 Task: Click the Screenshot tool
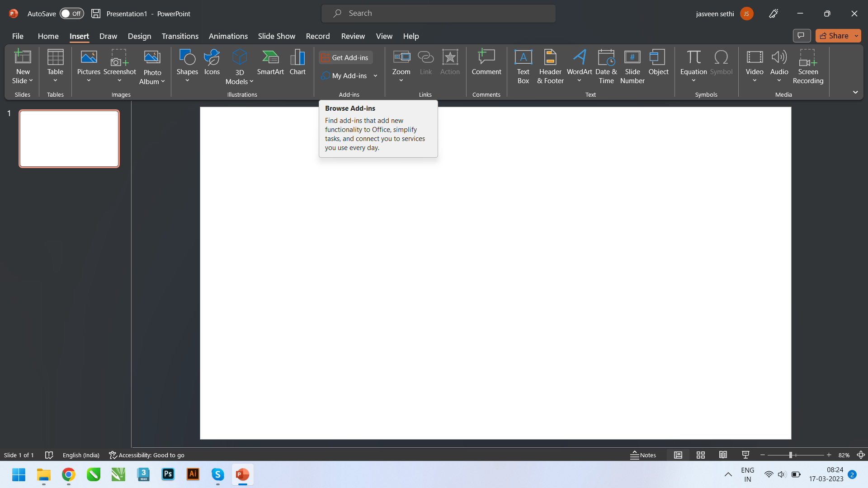click(119, 66)
